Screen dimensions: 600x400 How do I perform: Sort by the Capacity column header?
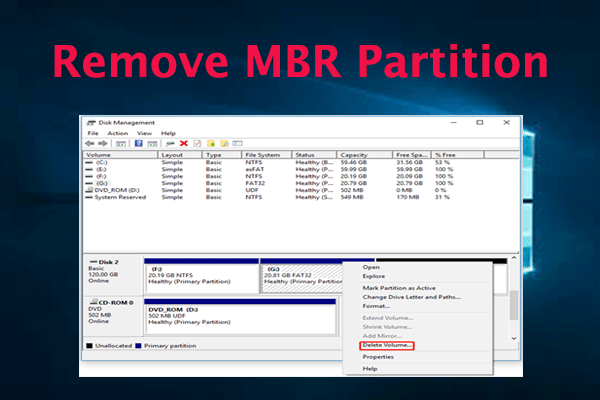tap(353, 155)
